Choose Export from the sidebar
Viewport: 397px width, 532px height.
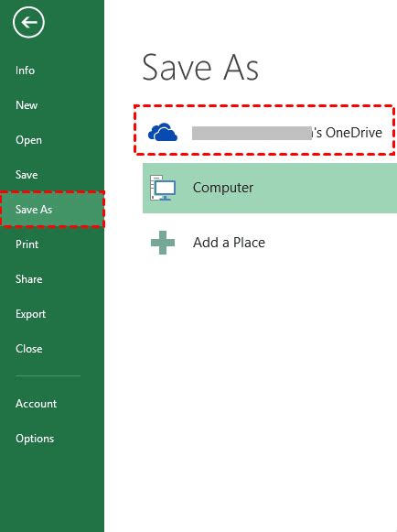(30, 314)
